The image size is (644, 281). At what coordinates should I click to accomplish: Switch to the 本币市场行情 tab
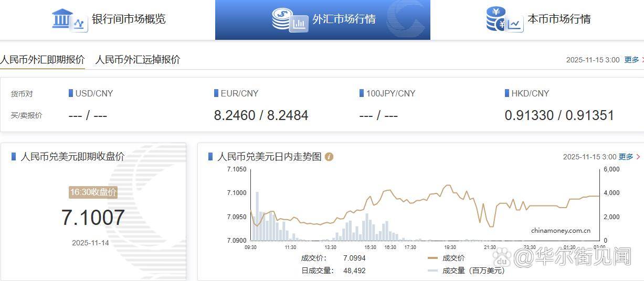(559, 19)
